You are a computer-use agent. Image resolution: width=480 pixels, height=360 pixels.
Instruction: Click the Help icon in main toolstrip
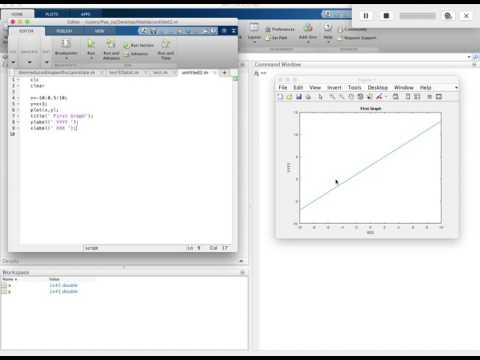tap(328, 28)
